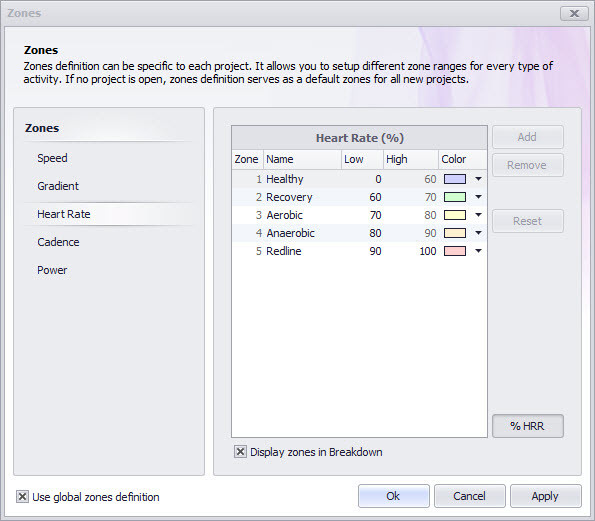
Task: Select the Aerobic zone name cell
Action: 302,215
